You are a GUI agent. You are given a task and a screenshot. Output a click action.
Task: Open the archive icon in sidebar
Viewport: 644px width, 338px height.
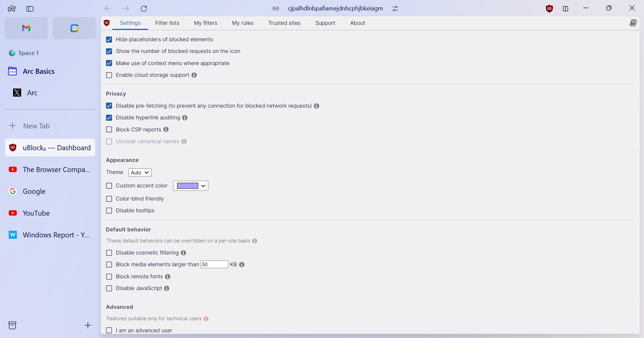(x=12, y=325)
